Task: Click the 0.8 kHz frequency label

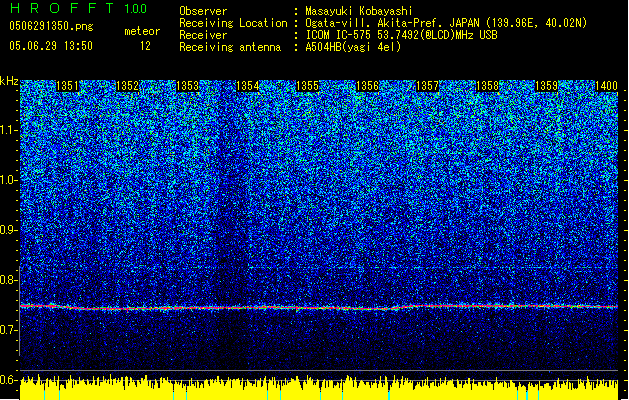Action: 9,280
